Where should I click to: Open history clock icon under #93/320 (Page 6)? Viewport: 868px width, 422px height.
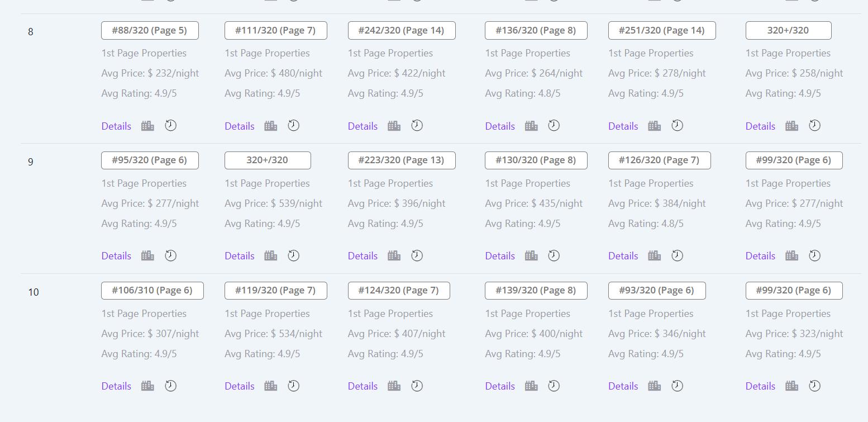tap(678, 386)
